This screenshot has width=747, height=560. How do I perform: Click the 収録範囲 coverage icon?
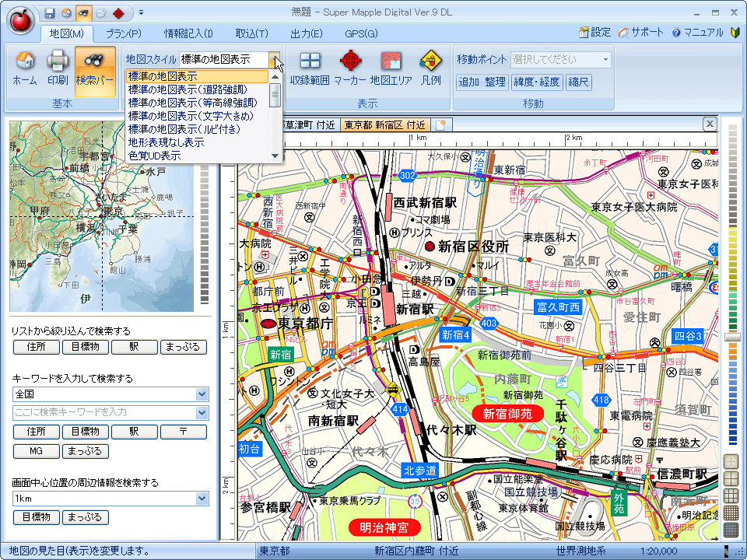point(310,68)
